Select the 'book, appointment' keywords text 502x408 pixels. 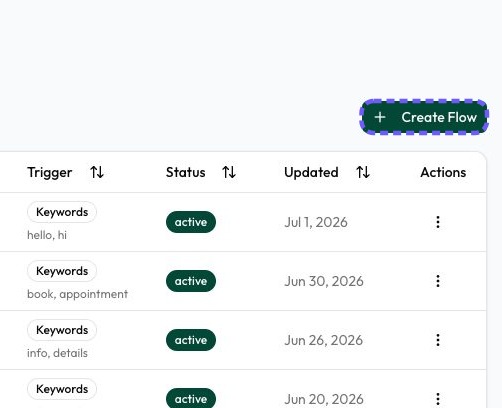[x=77, y=294]
